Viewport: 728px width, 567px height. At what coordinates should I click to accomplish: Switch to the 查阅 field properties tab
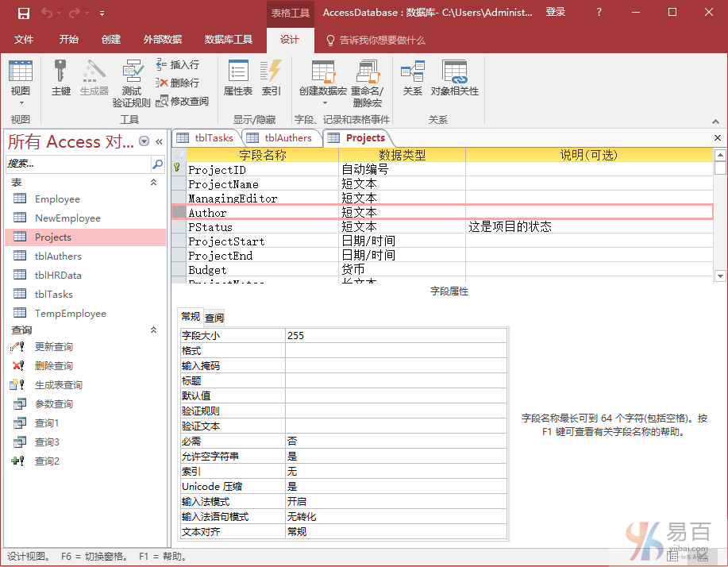[x=214, y=318]
